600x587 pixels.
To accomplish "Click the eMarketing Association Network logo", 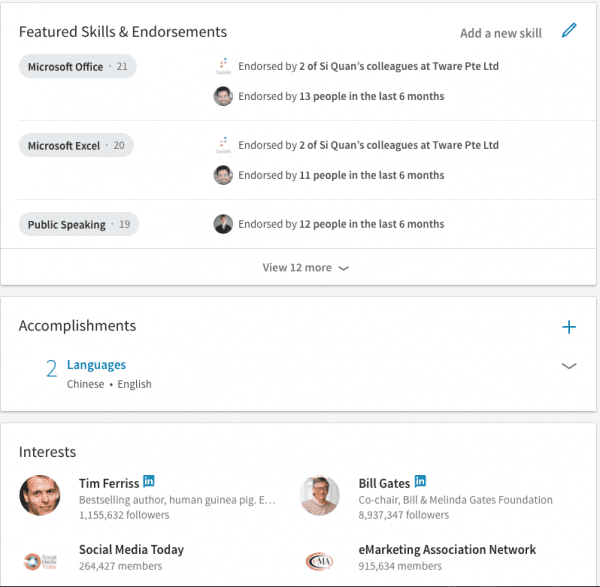I will [x=320, y=561].
